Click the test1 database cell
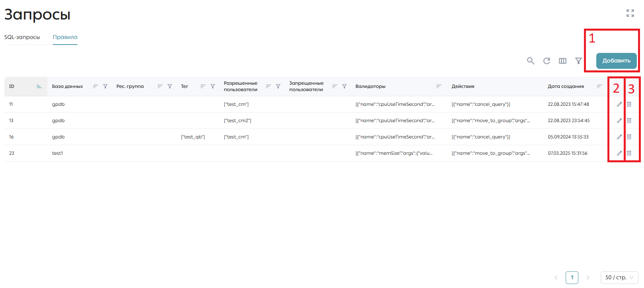 coord(57,153)
